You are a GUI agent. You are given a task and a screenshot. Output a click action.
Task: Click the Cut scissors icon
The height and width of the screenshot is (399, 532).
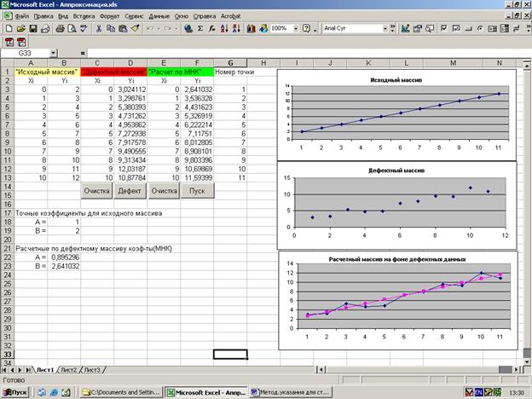(100, 28)
